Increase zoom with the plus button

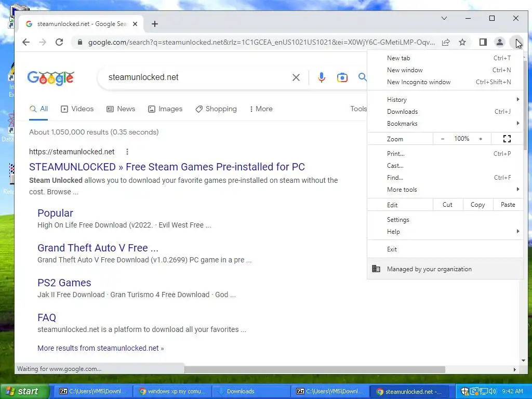[x=481, y=139]
